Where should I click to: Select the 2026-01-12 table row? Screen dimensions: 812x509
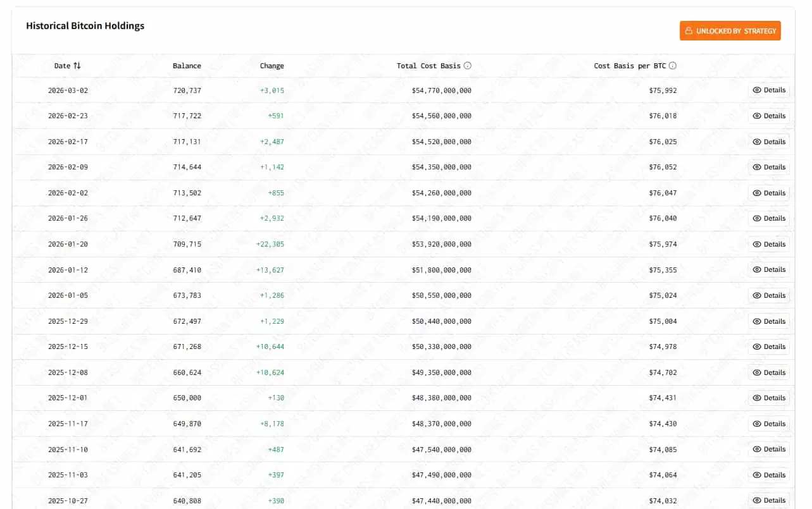pos(405,269)
